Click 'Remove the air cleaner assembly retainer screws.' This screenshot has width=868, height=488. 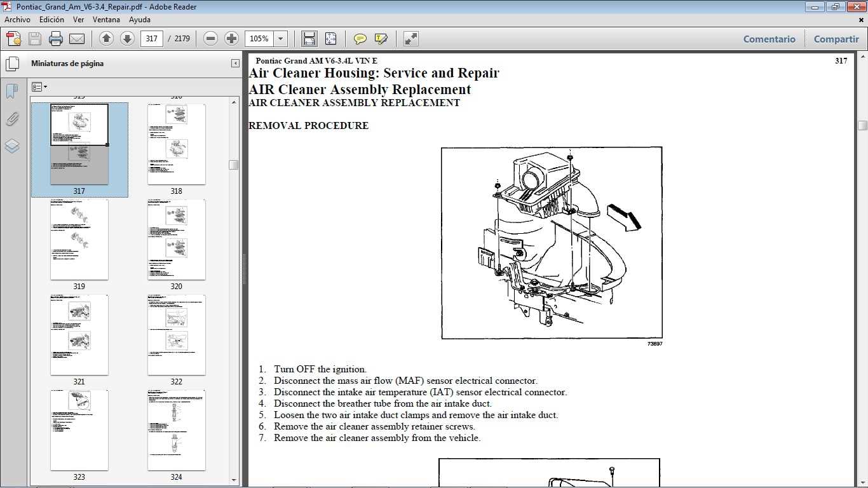pyautogui.click(x=374, y=426)
